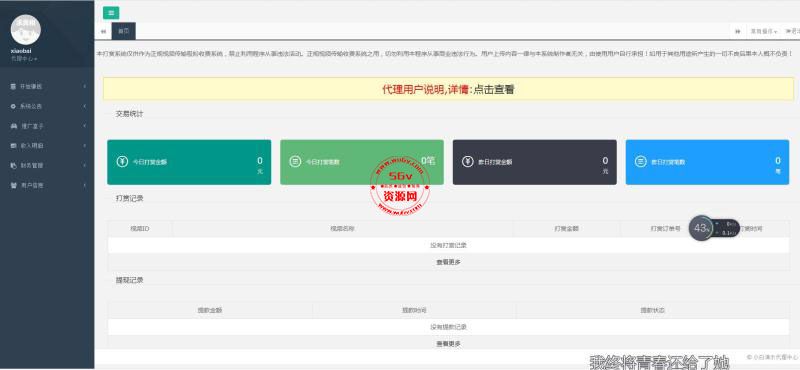Click the 0笔 value on the light green card
Image resolution: width=800 pixels, height=370 pixels.
(428, 161)
